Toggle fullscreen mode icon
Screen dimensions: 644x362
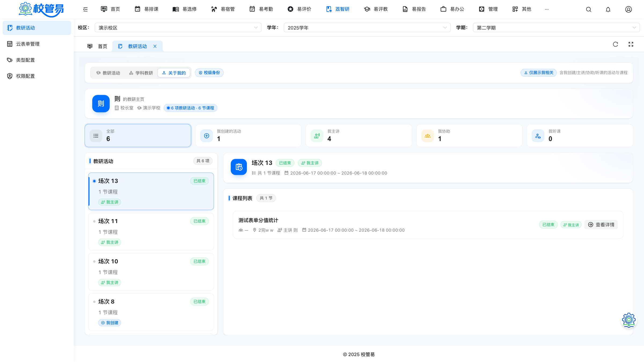(631, 44)
